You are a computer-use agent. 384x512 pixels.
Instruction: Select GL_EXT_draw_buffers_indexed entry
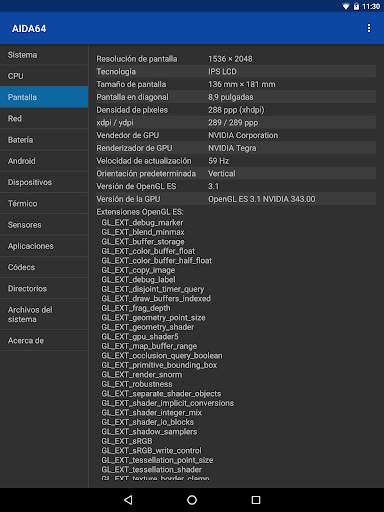pos(156,298)
